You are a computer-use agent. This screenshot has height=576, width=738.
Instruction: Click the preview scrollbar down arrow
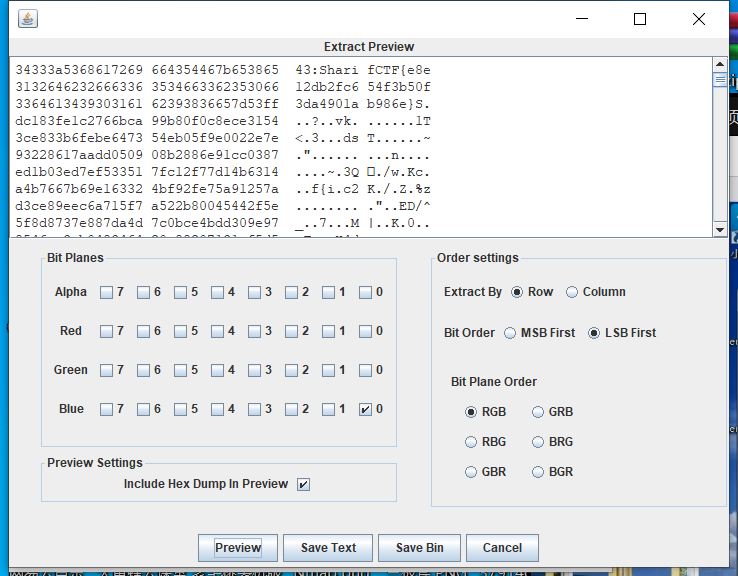point(720,230)
